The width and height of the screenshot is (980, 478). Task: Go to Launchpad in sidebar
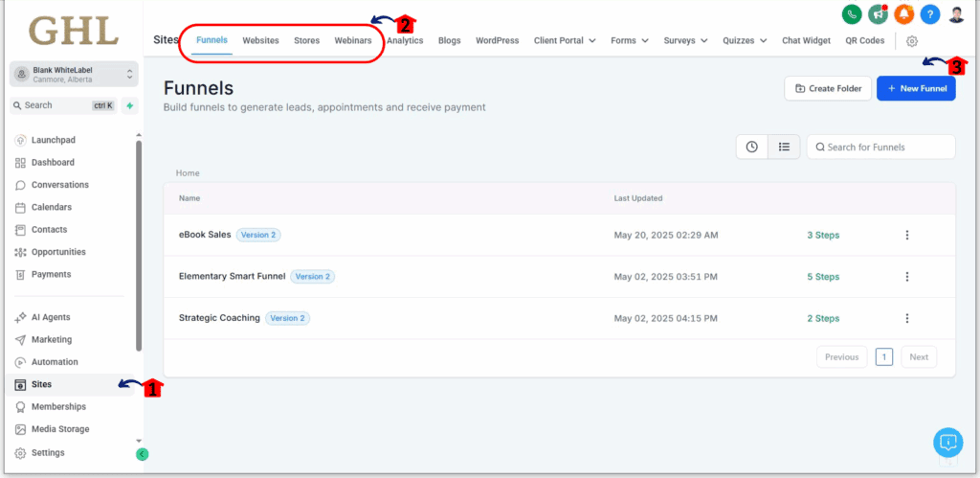pos(54,140)
